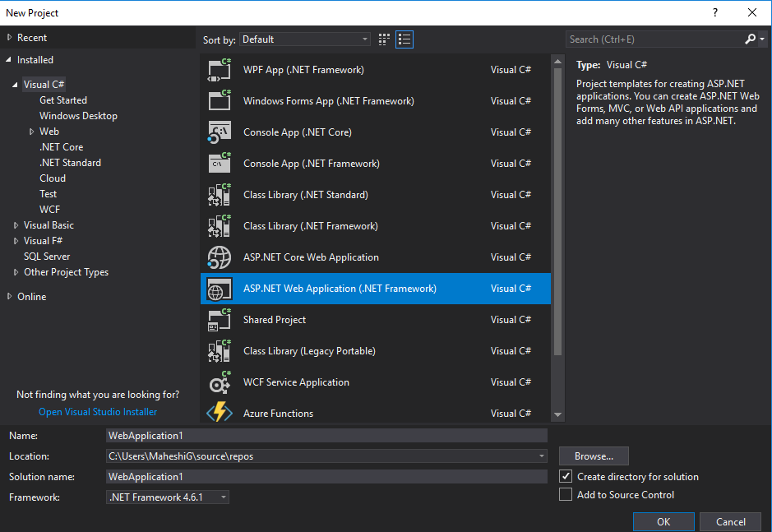Open the Sort by dropdown
This screenshot has height=532, width=772.
tap(304, 39)
